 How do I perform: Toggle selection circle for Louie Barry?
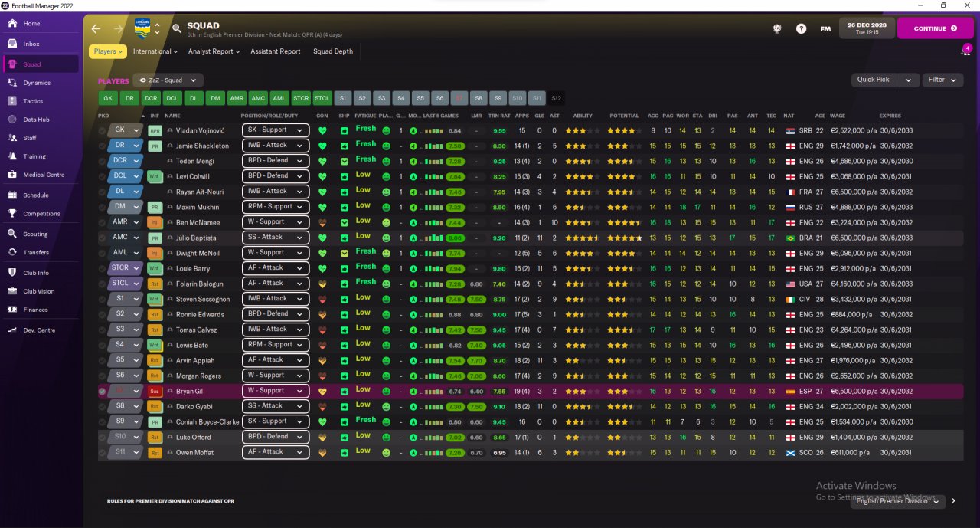pyautogui.click(x=102, y=268)
